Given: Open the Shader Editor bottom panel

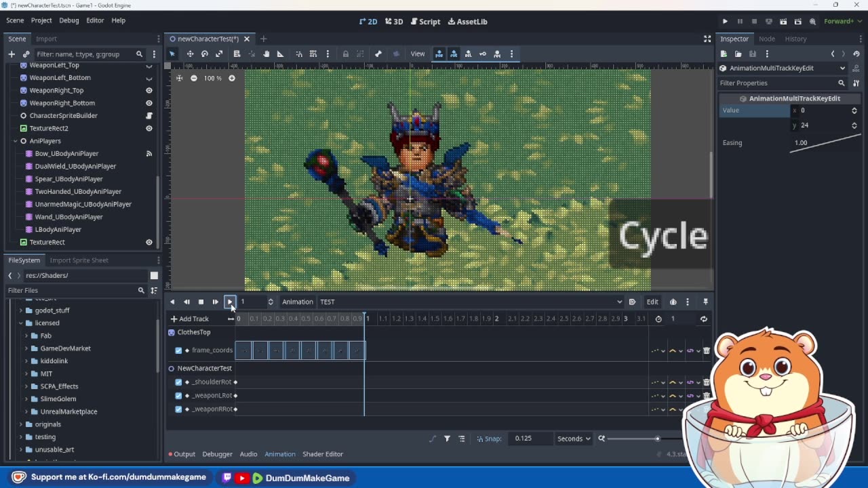Looking at the screenshot, I should [x=323, y=454].
